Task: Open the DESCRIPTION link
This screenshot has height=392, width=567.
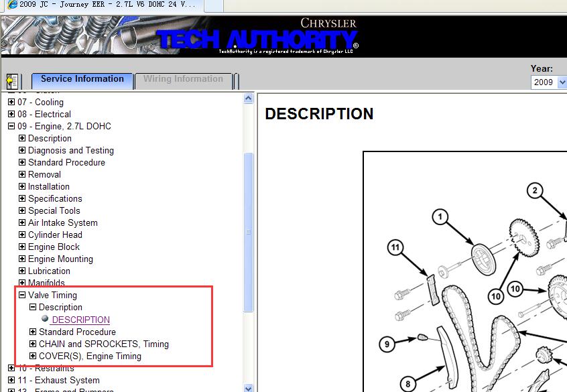Action: click(81, 320)
